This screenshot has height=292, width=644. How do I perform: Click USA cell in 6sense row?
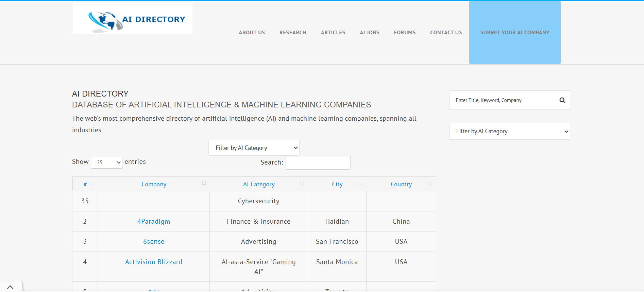point(401,241)
